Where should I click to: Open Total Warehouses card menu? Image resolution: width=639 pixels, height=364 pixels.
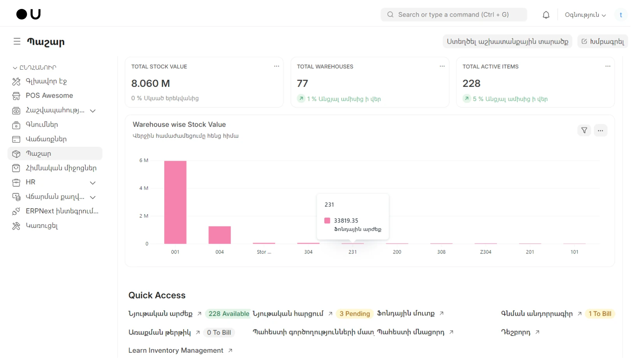[x=442, y=66]
